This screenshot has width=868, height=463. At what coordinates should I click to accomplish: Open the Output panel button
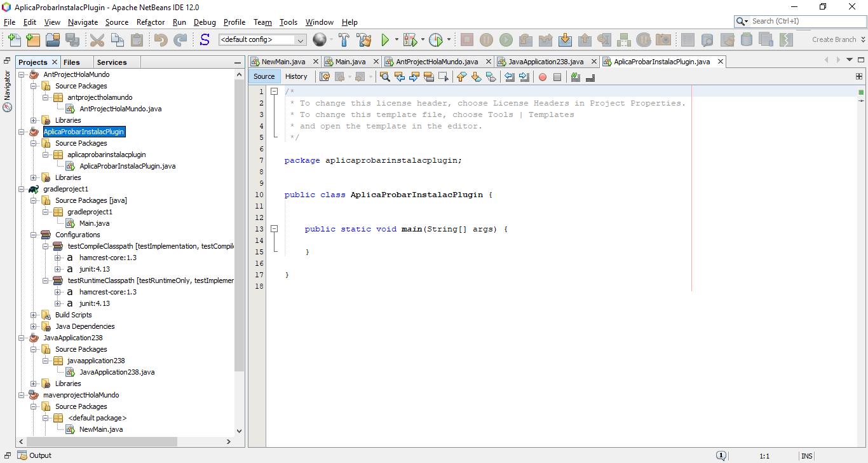pos(35,455)
